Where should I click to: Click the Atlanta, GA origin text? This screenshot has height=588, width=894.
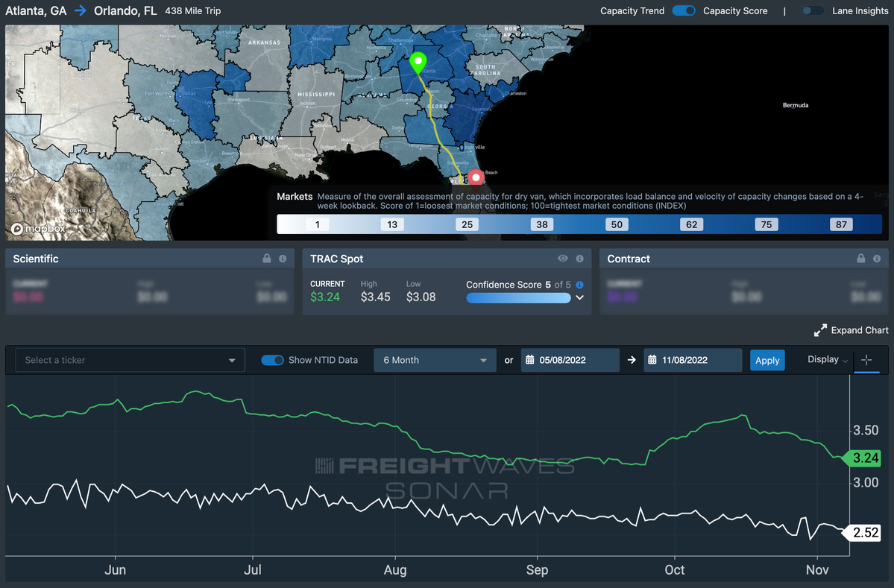click(x=36, y=11)
